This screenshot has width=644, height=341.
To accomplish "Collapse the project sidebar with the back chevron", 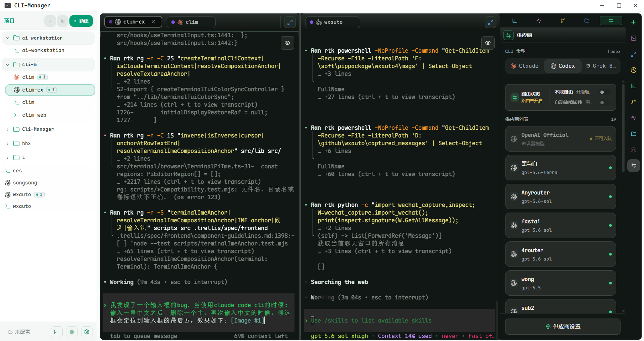I will coord(50,21).
